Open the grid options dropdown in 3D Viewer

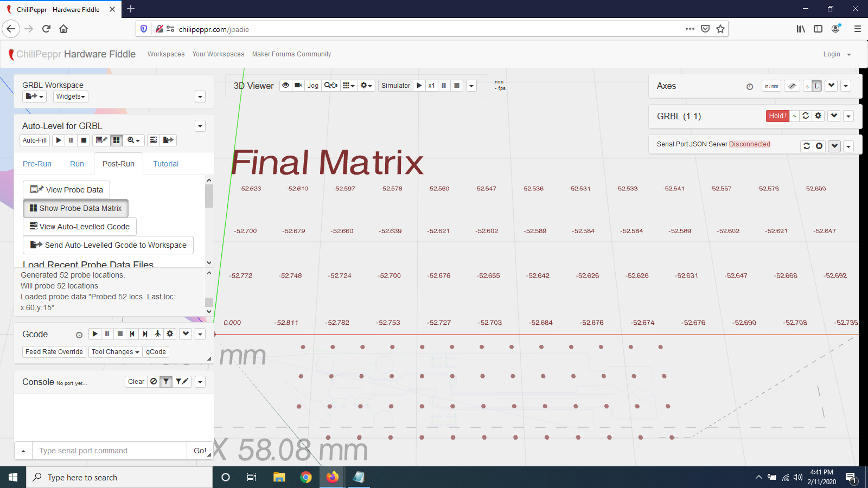click(349, 86)
